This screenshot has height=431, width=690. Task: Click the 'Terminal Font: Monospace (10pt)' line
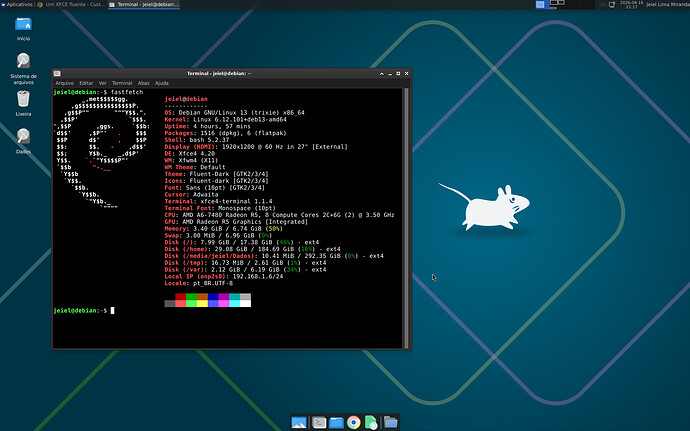pos(220,208)
